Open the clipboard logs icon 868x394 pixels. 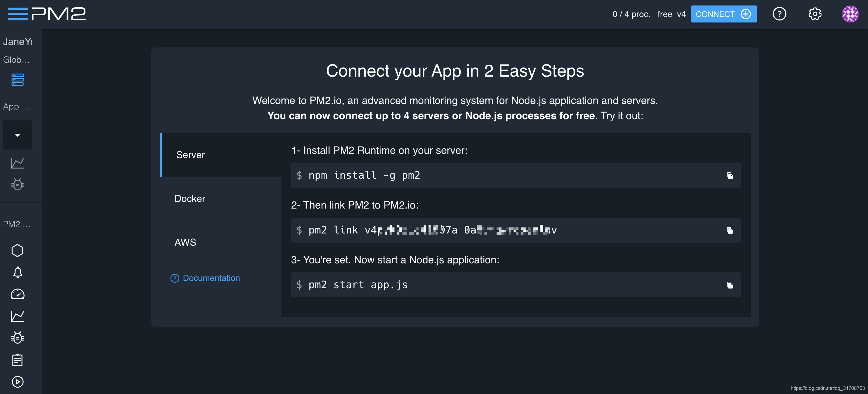(18, 360)
